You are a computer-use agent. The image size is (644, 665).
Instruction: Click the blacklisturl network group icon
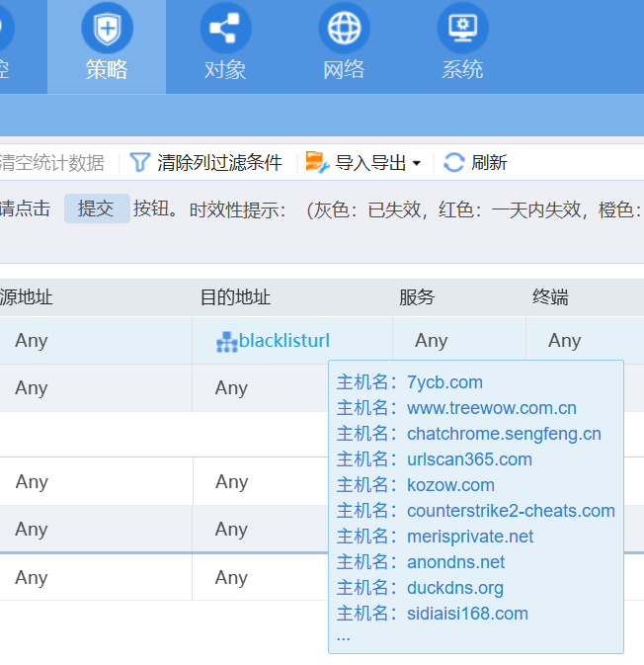(227, 342)
